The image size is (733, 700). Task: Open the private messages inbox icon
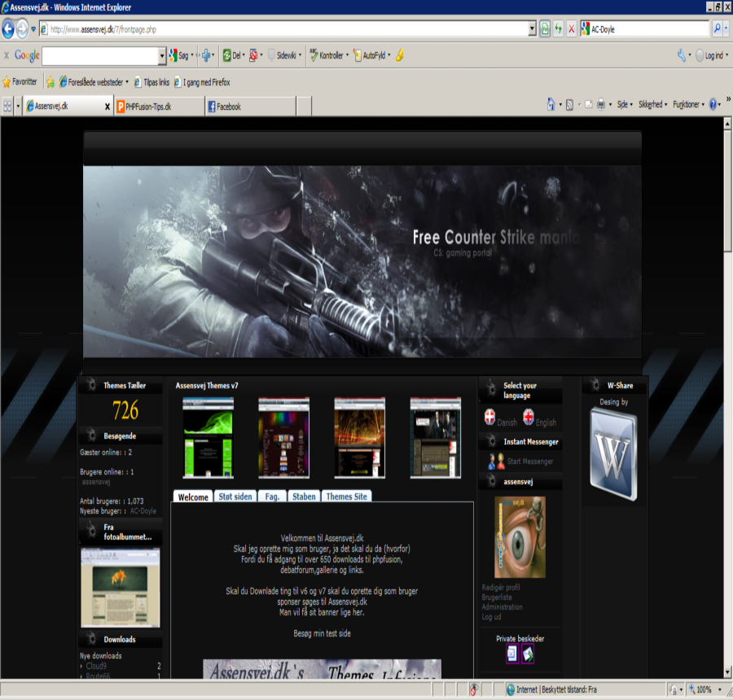tap(512, 654)
